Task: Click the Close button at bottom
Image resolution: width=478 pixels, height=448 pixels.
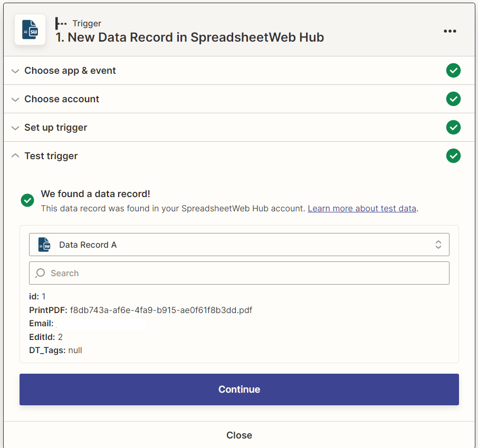Action: (239, 435)
